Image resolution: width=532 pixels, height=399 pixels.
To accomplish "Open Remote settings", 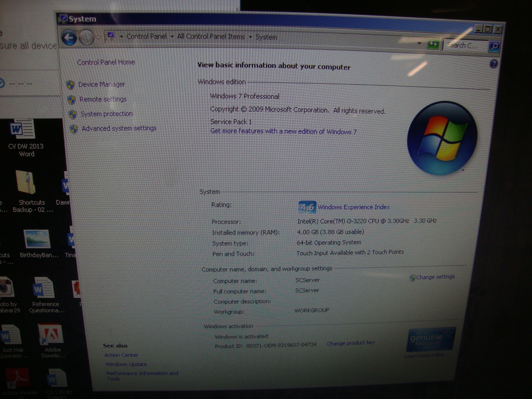I will click(103, 99).
